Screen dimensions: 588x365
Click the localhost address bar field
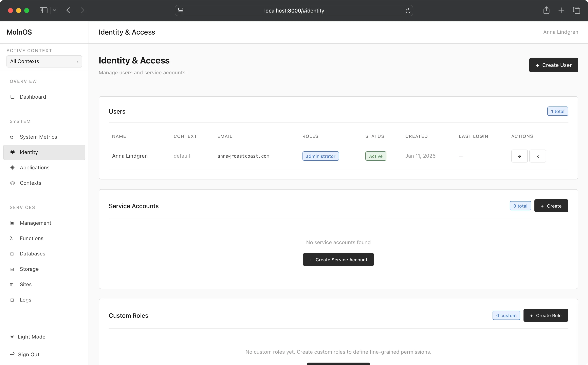[x=294, y=11]
